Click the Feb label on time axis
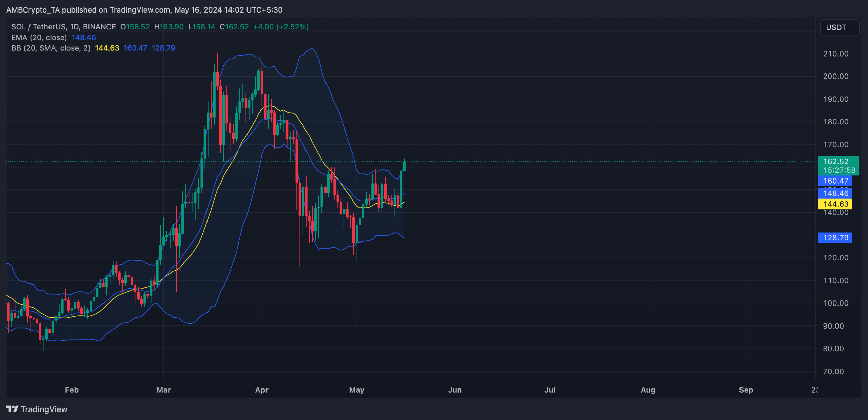This screenshot has height=420, width=868. (72, 390)
